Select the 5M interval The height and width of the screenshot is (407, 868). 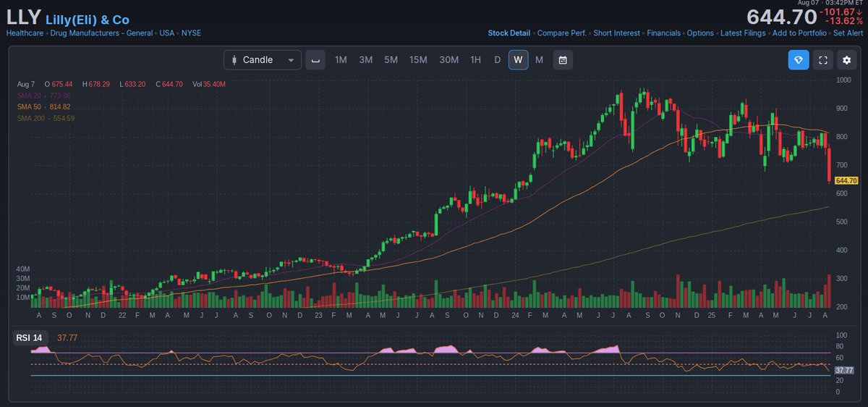point(391,60)
